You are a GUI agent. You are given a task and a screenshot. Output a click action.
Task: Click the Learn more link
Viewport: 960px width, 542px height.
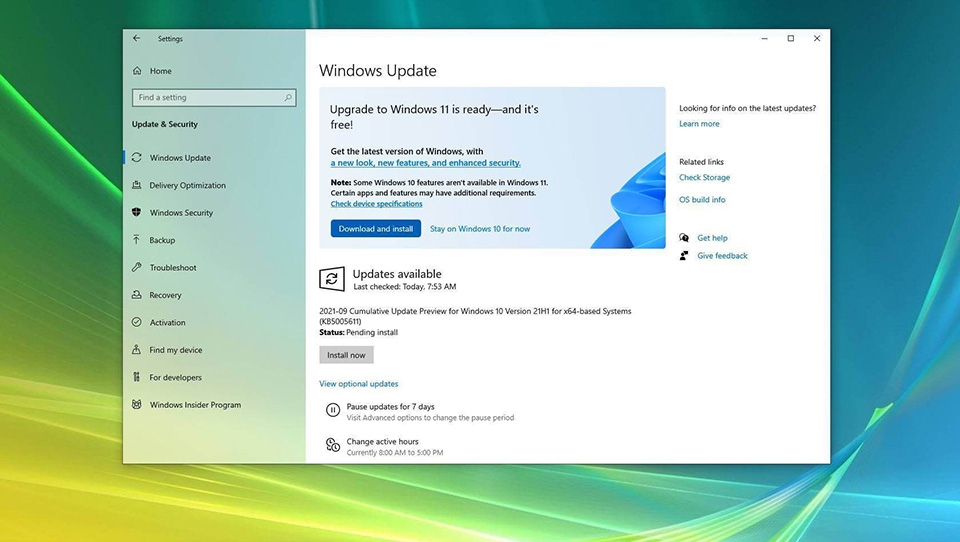tap(699, 124)
